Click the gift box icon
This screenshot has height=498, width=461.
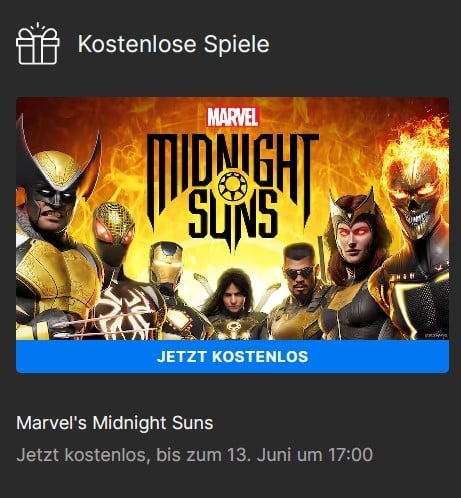pyautogui.click(x=37, y=43)
